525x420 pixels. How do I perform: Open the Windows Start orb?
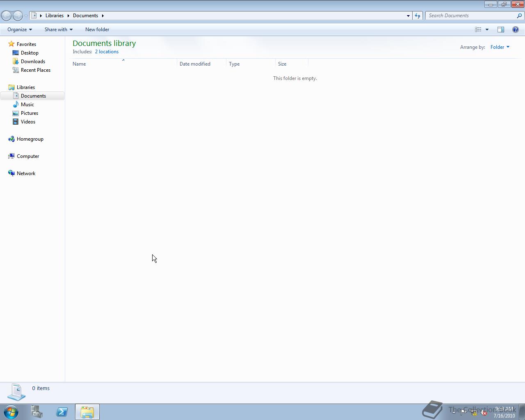click(x=11, y=412)
